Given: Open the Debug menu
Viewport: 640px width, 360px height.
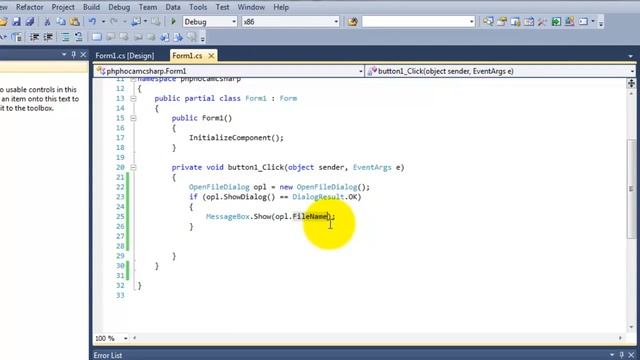Looking at the screenshot, I should tap(119, 7).
